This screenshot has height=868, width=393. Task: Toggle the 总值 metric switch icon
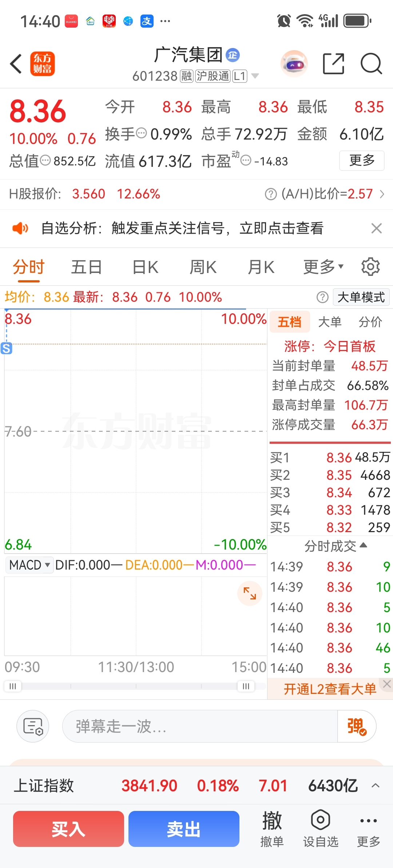point(45,160)
